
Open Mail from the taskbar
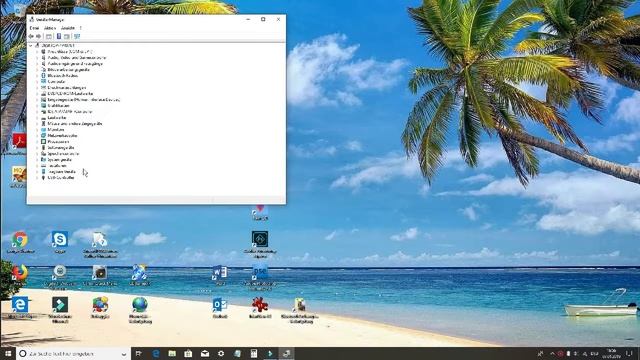[x=204, y=353]
